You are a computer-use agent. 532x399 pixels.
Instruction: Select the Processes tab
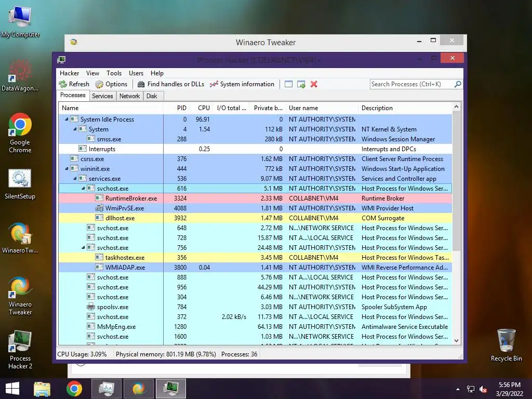click(73, 96)
